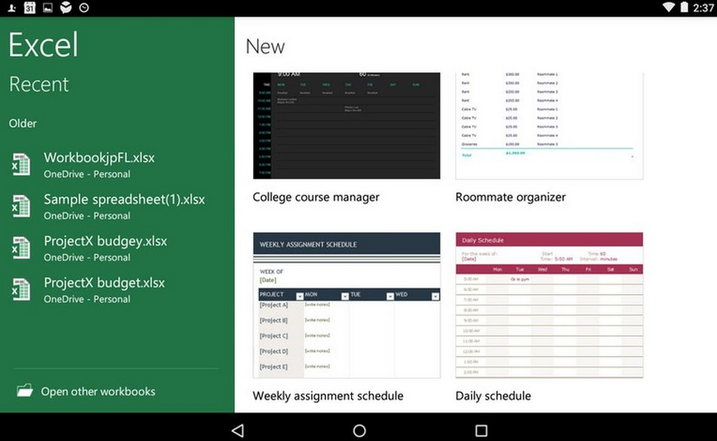Select the College course manager template thumbnail

point(347,125)
